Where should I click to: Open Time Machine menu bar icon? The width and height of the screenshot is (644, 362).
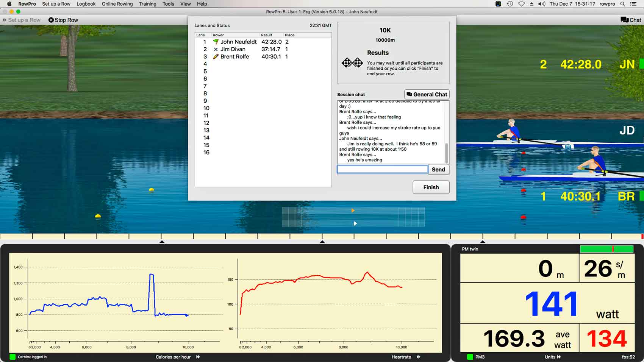tap(510, 4)
